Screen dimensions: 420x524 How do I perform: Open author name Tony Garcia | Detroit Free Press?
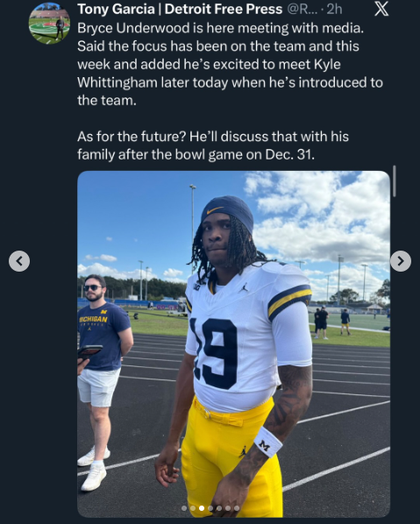180,10
